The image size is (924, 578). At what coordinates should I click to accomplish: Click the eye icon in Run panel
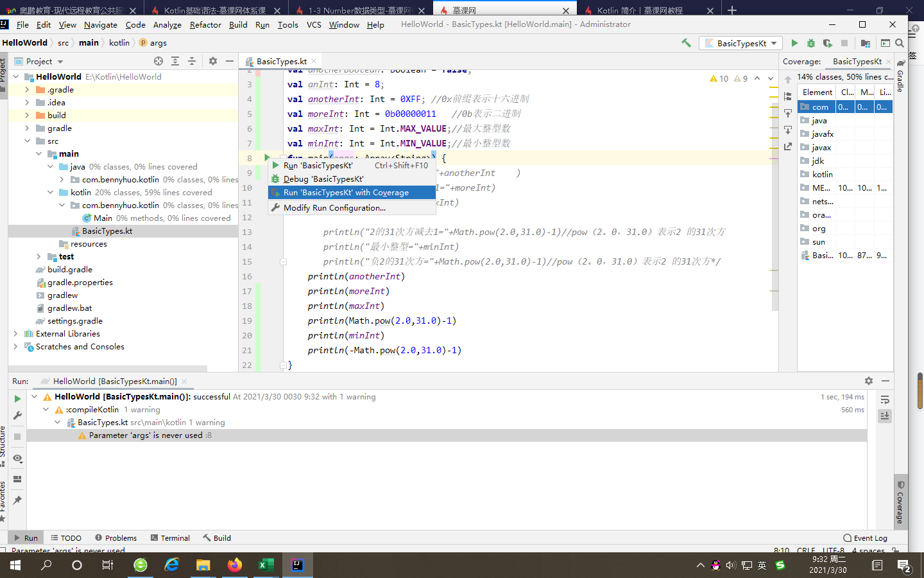coord(17,459)
